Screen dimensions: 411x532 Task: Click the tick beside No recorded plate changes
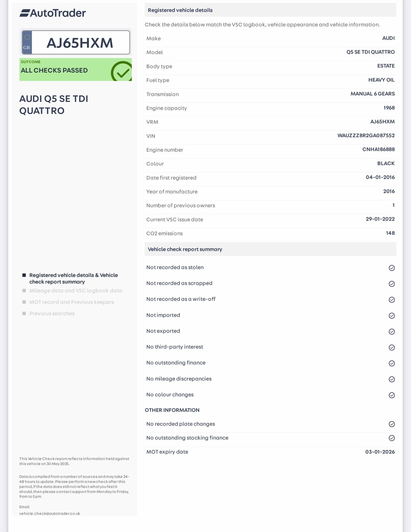[392, 424]
